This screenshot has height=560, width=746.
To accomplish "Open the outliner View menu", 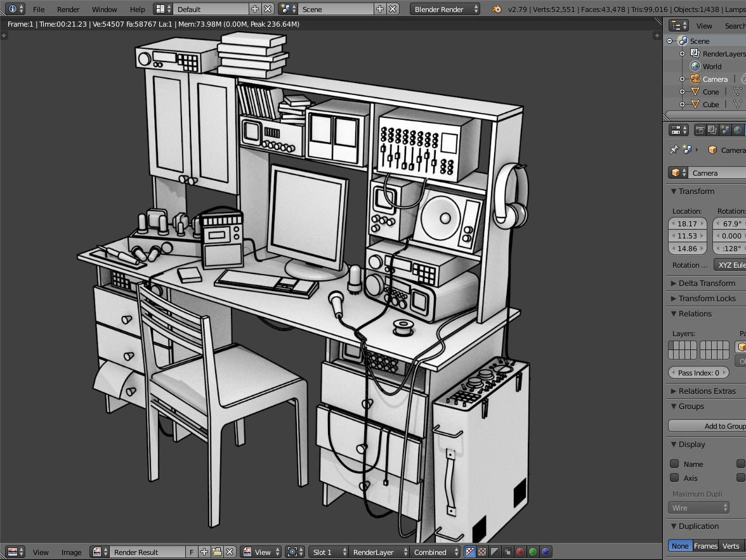I will point(704,26).
